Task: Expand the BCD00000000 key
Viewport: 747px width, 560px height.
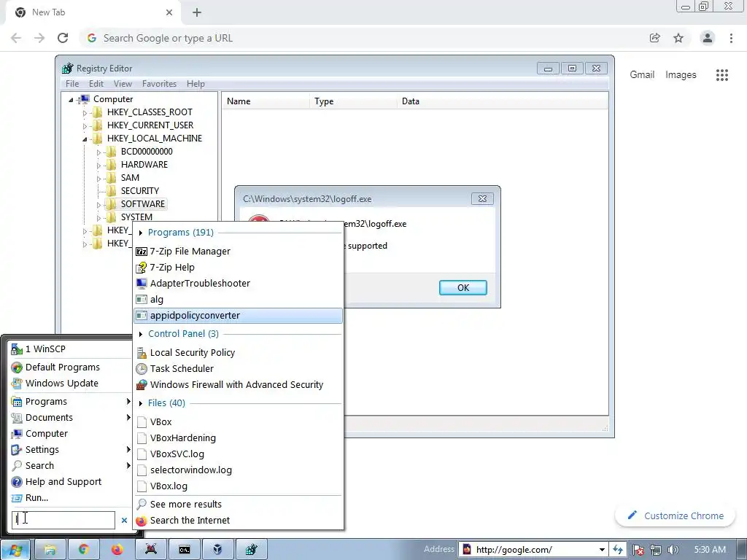Action: click(98, 152)
